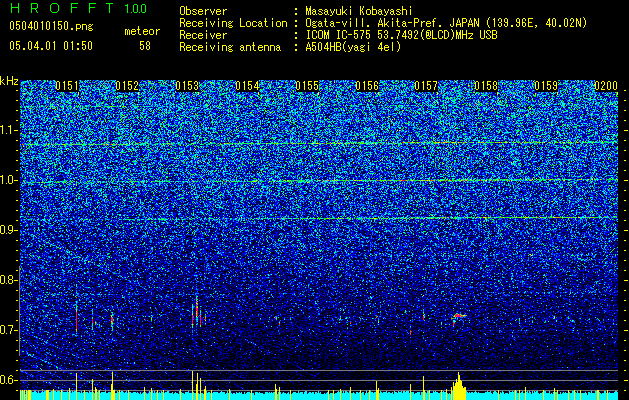Screen dimensions: 629x400
Task: Click the ICOM IC-575 receiver line
Action: [x=401, y=35]
